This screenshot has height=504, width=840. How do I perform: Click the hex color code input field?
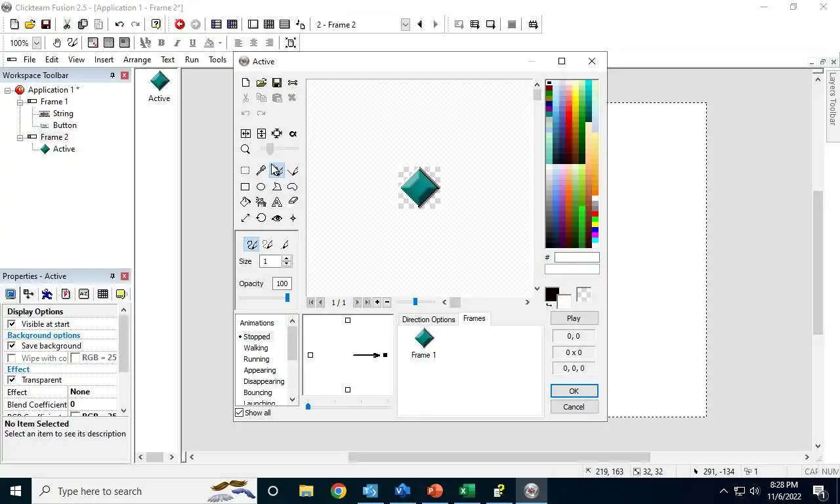(577, 257)
